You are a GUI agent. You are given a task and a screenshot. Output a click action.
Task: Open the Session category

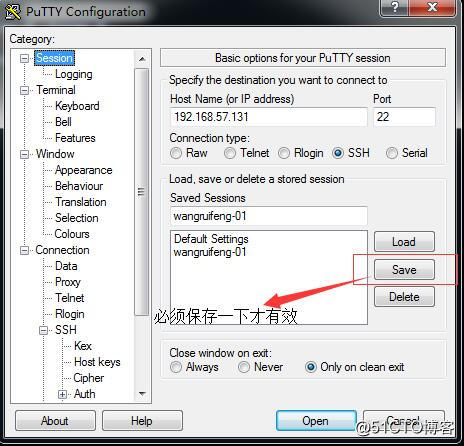pos(54,58)
